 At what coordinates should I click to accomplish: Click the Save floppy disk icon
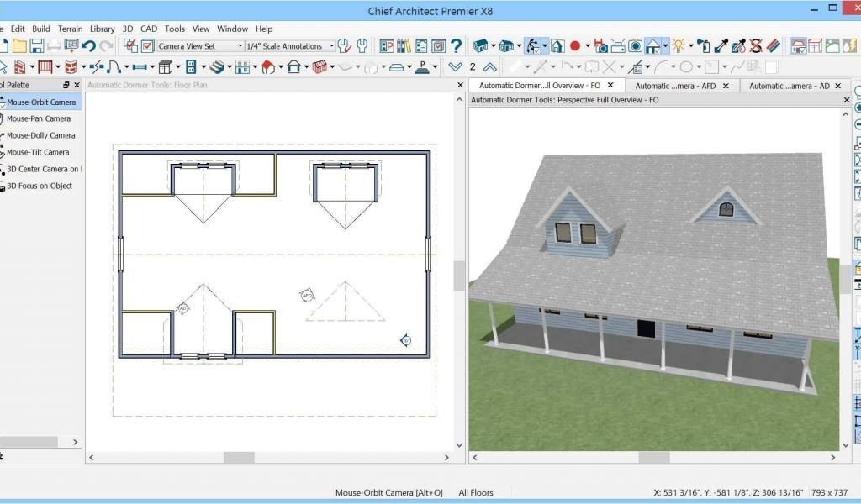36,46
